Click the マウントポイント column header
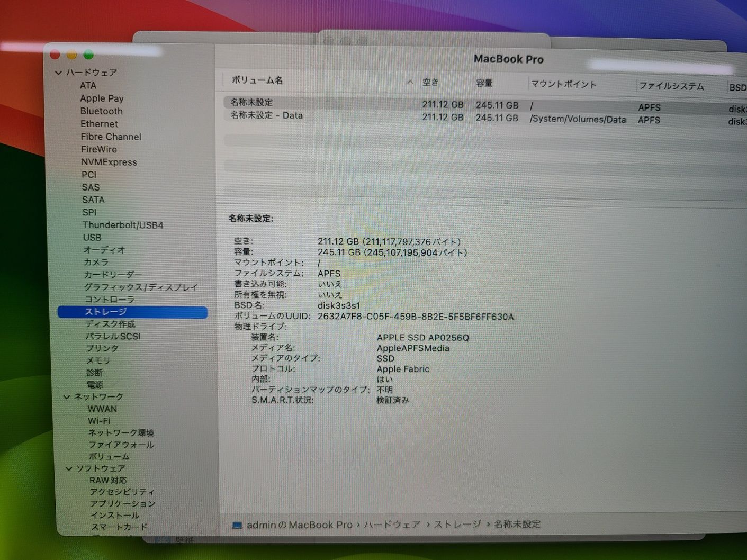 tap(564, 84)
